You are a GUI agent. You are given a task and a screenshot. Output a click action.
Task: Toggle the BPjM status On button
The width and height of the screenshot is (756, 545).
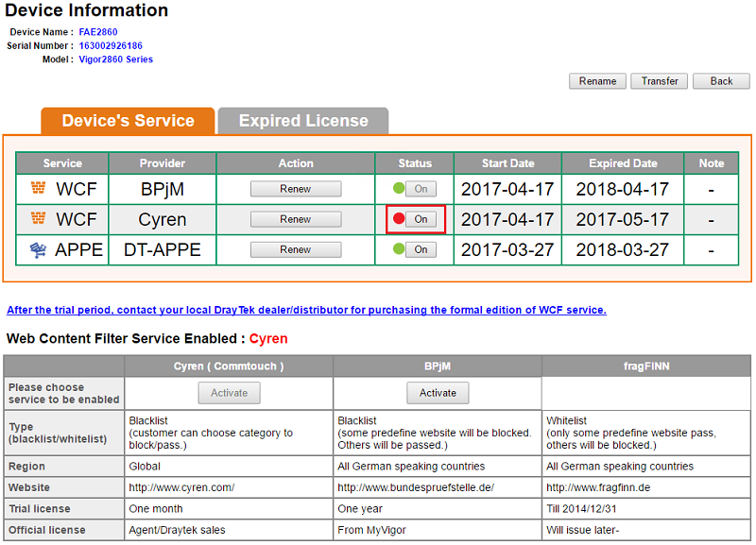click(421, 189)
